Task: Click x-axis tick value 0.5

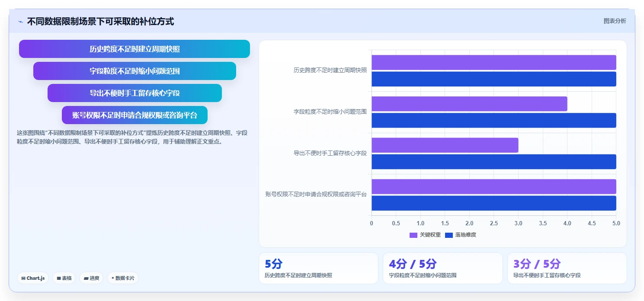Action: pyautogui.click(x=396, y=223)
